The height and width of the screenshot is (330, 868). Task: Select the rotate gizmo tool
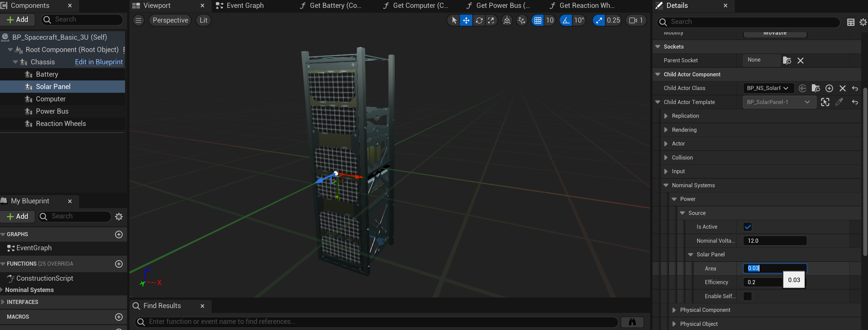click(479, 21)
